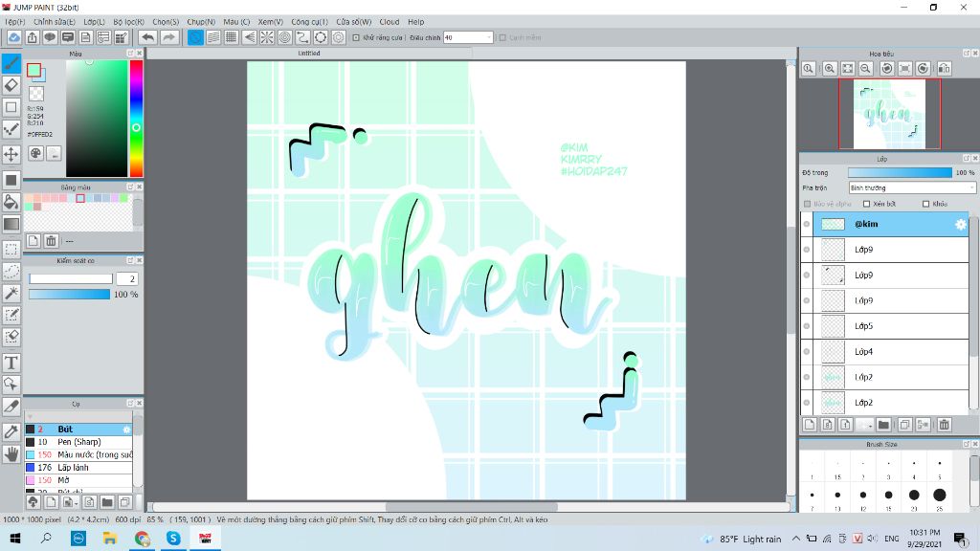Open brush add dropdown in brush panel

coord(69,501)
